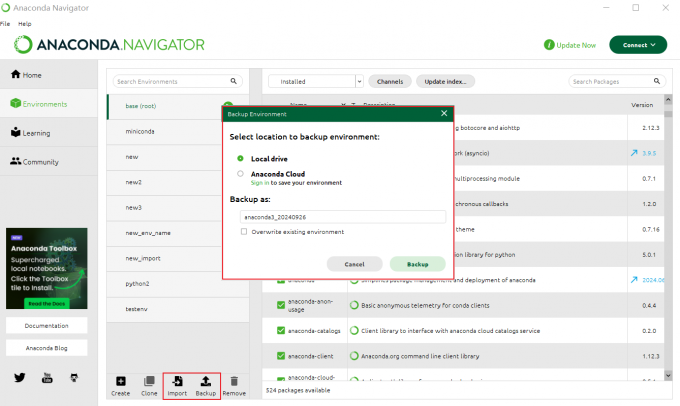Click the Anaconda Toolbox promo banner
Viewport: 680px width, 406px height.
(x=46, y=268)
